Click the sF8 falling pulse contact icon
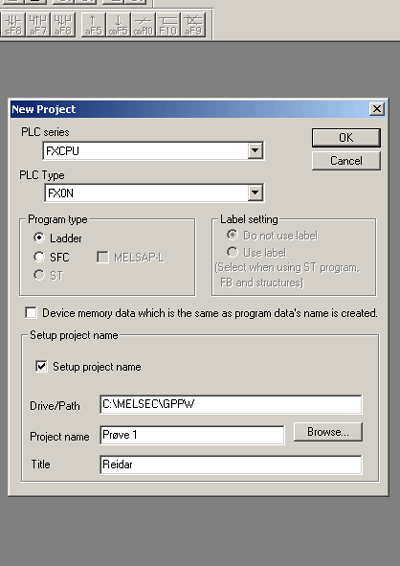Image resolution: width=400 pixels, height=566 pixels. (x=13, y=25)
